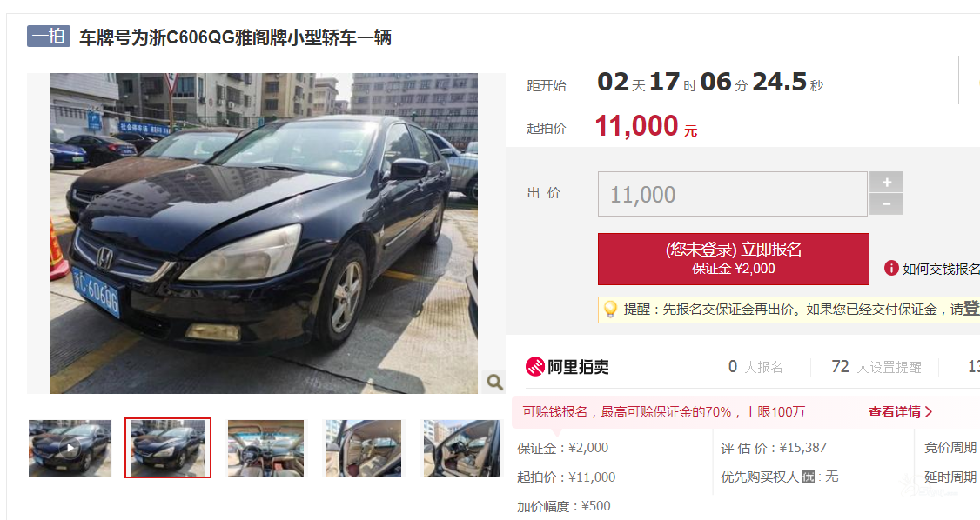980x520 pixels.
Task: Click the bid amount input field
Action: (x=733, y=194)
